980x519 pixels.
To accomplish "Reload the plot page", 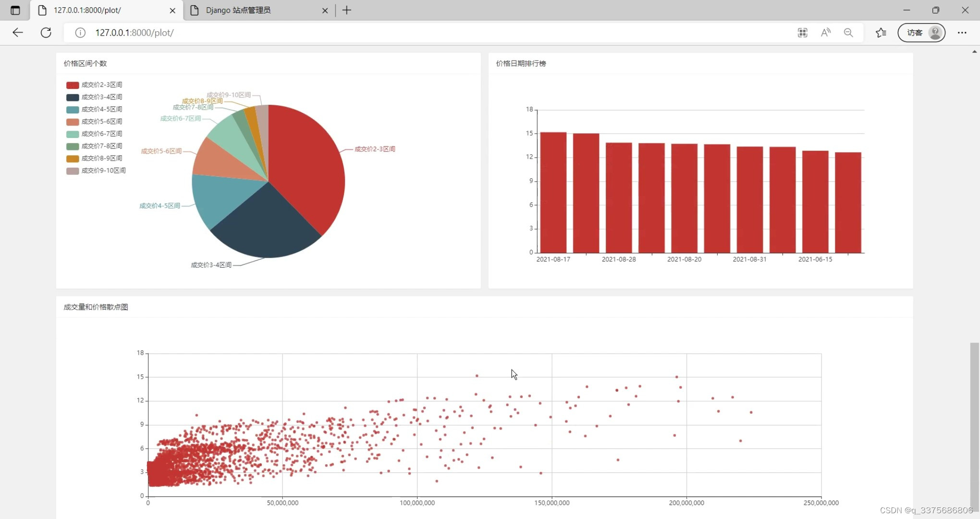I will [x=46, y=33].
